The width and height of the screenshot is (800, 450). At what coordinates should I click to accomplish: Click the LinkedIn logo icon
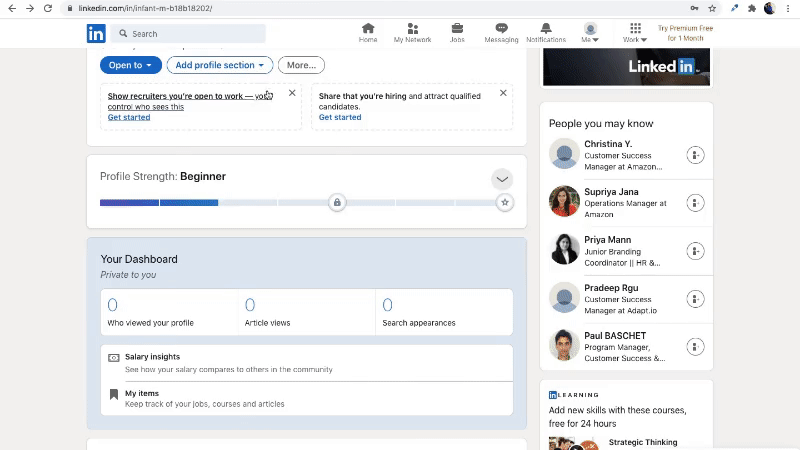96,34
